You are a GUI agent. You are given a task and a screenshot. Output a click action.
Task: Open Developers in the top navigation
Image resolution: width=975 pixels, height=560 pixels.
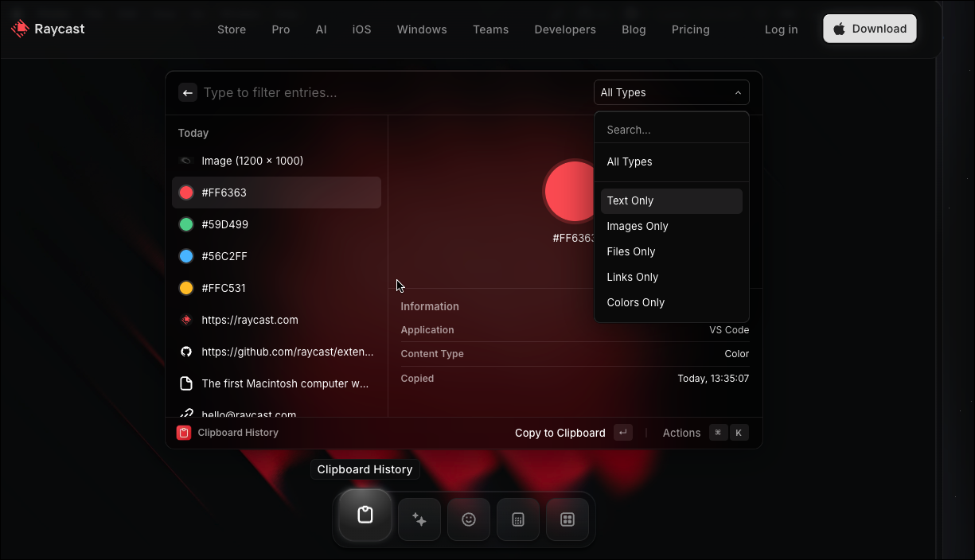(x=565, y=29)
